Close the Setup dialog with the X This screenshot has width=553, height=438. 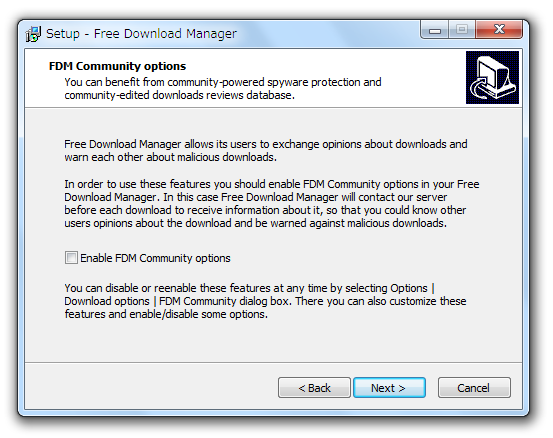(x=499, y=30)
